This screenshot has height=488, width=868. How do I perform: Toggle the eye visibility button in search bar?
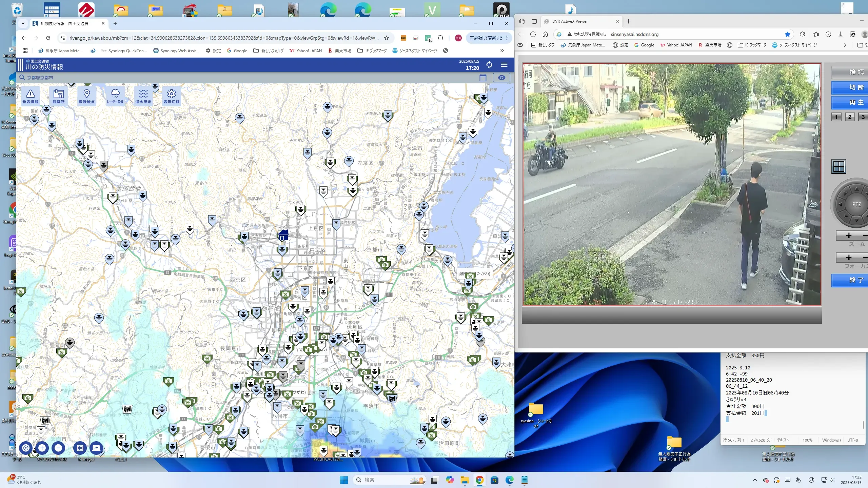coord(501,78)
